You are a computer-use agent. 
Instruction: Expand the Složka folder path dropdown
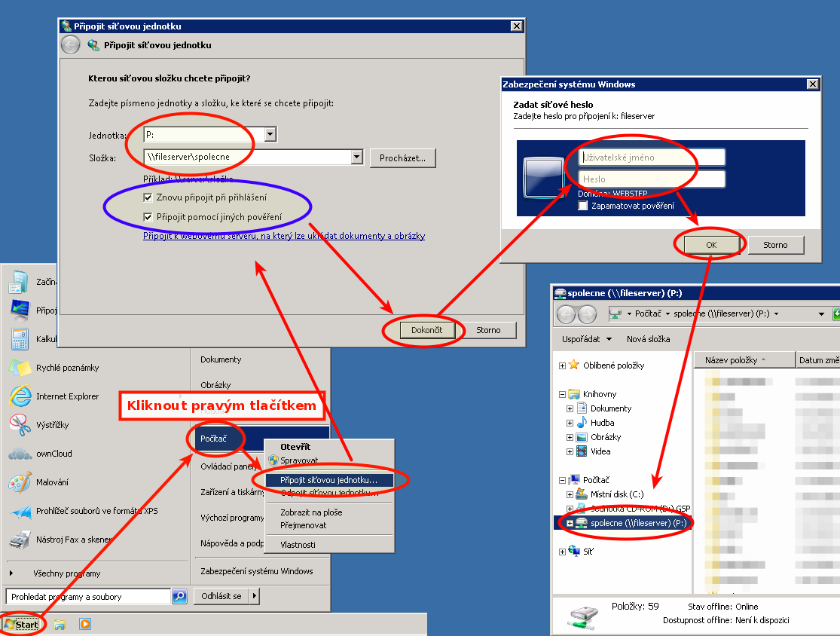coord(357,157)
